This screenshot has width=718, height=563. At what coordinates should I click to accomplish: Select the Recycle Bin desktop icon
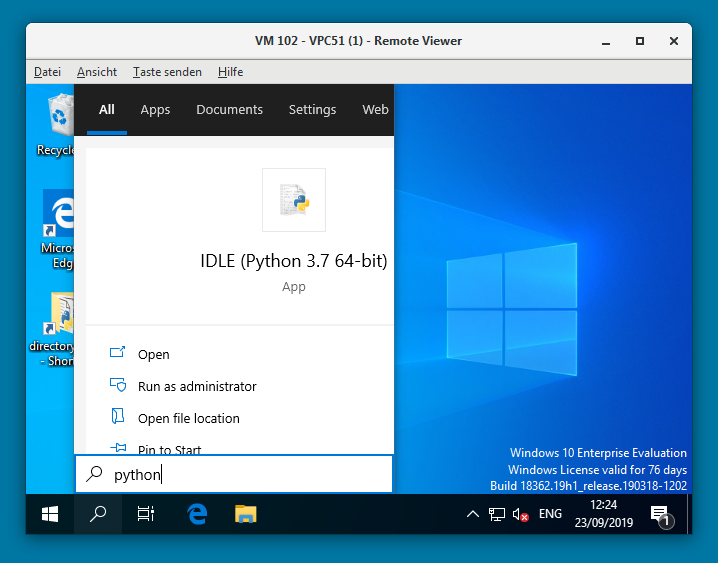55,125
